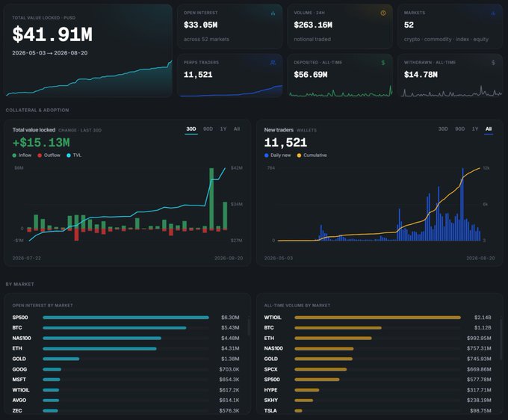Select 90D tab in New traders chart
The width and height of the screenshot is (508, 420).
point(459,129)
